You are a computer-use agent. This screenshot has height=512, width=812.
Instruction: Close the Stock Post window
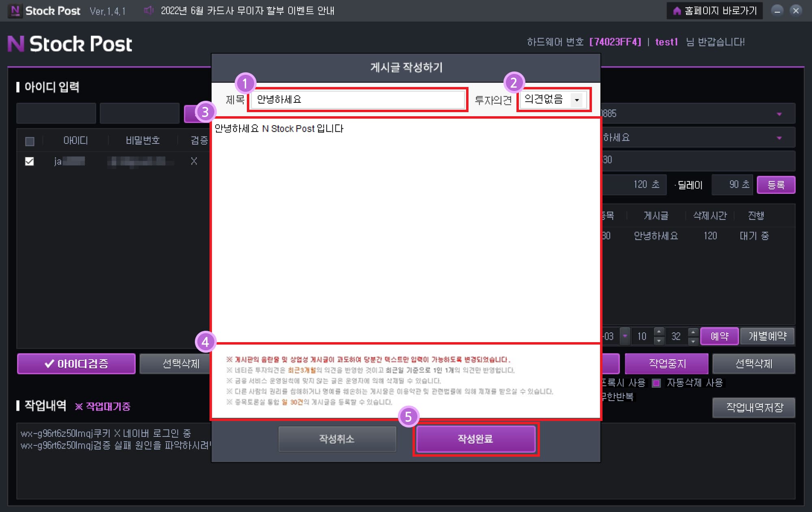click(796, 11)
